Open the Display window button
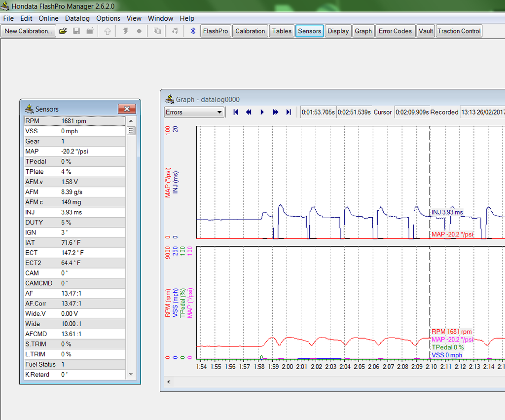The width and height of the screenshot is (505, 420). click(338, 31)
